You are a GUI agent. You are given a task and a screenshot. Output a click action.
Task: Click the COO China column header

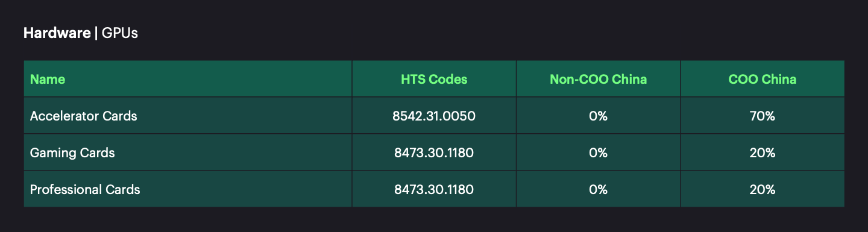763,79
